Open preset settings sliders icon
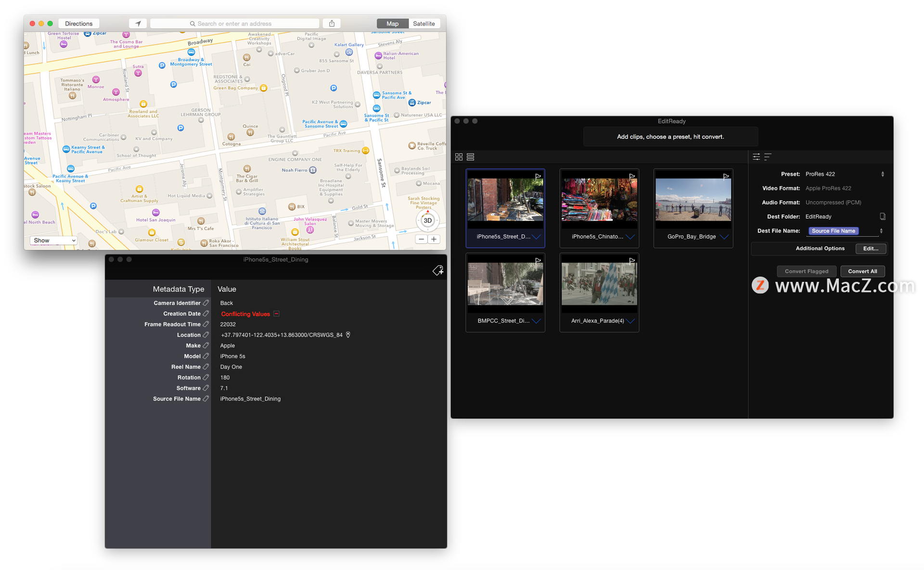 click(x=757, y=157)
